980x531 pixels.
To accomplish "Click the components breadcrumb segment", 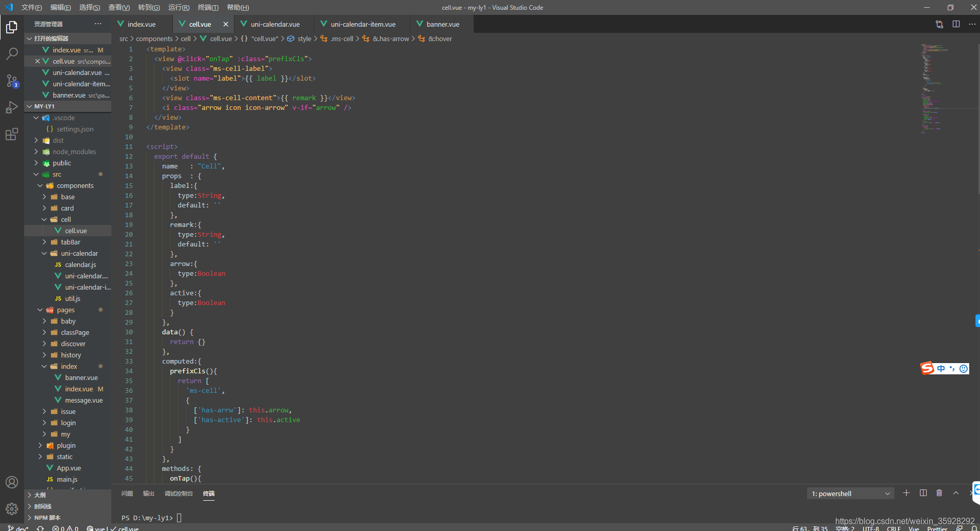I will [154, 39].
